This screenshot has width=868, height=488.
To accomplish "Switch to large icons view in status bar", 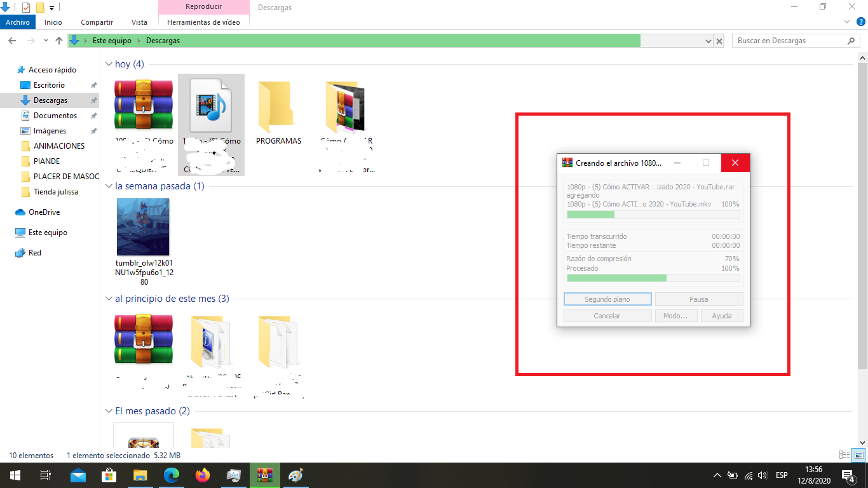I will [x=858, y=455].
